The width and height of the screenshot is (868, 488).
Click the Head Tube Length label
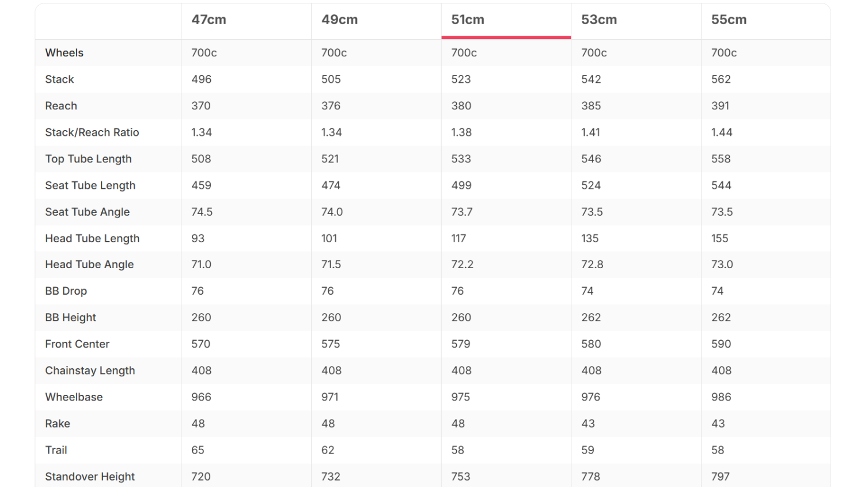click(92, 238)
